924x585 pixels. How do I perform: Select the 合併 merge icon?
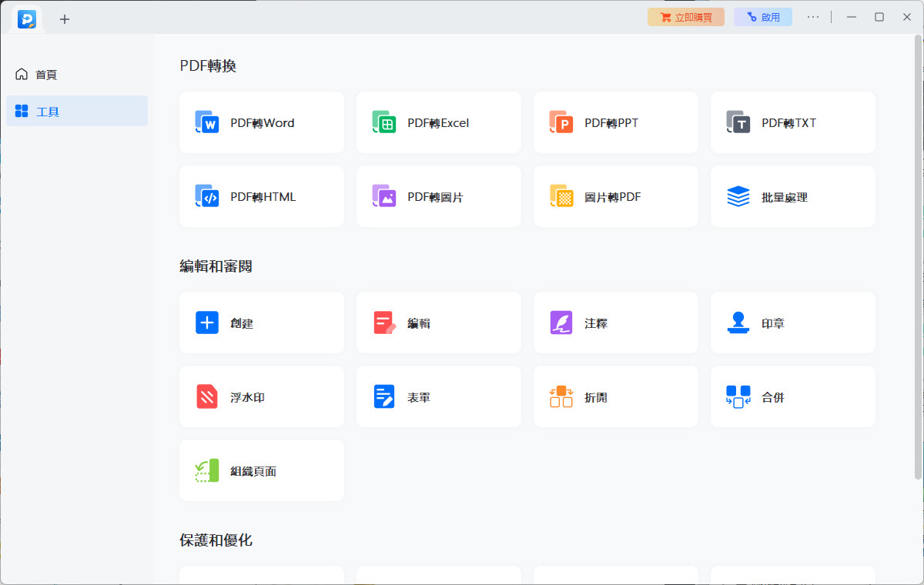pyautogui.click(x=738, y=396)
